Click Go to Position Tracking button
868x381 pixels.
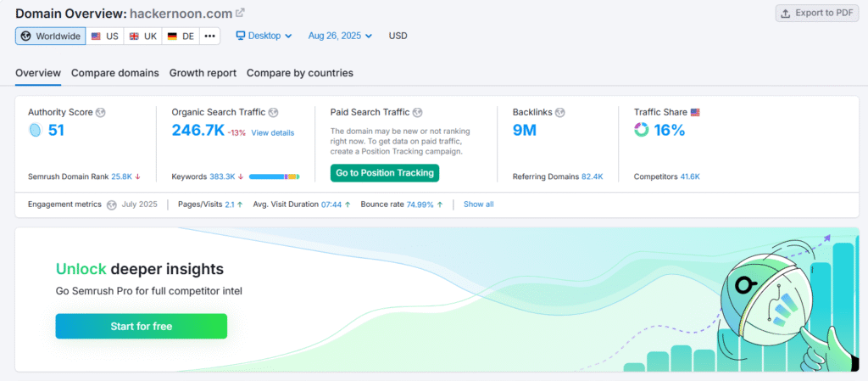coord(385,173)
